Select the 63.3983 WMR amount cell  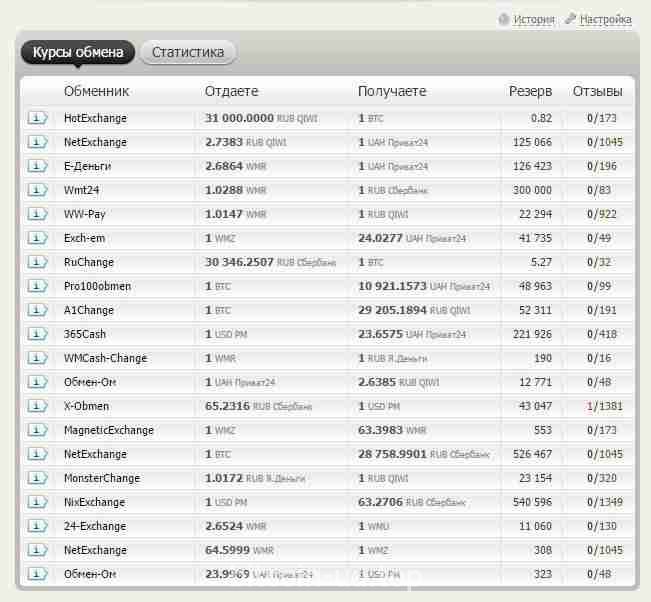click(392, 431)
